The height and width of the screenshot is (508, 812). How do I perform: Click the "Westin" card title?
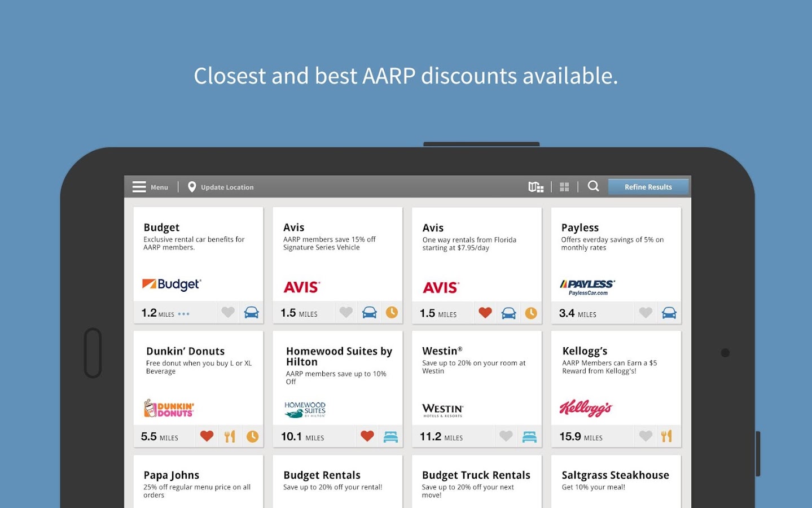[x=442, y=351]
